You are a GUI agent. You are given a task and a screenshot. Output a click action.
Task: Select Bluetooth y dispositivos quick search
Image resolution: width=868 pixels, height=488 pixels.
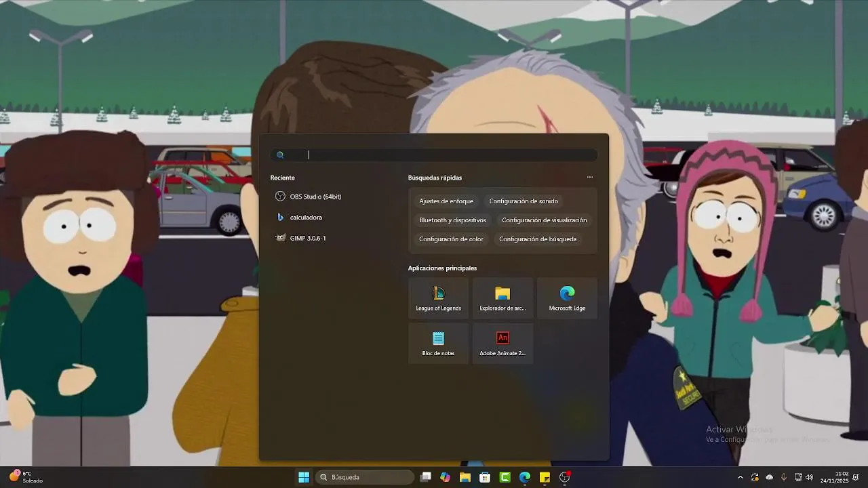tap(453, 220)
